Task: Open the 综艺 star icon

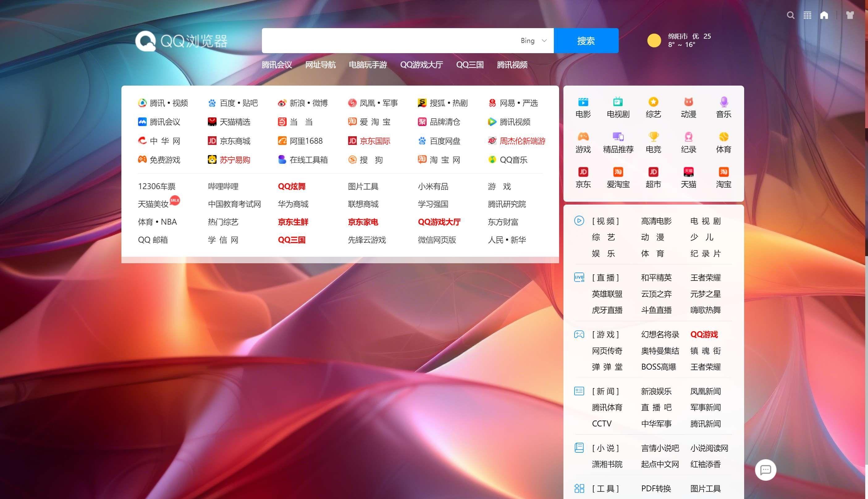Action: [653, 102]
